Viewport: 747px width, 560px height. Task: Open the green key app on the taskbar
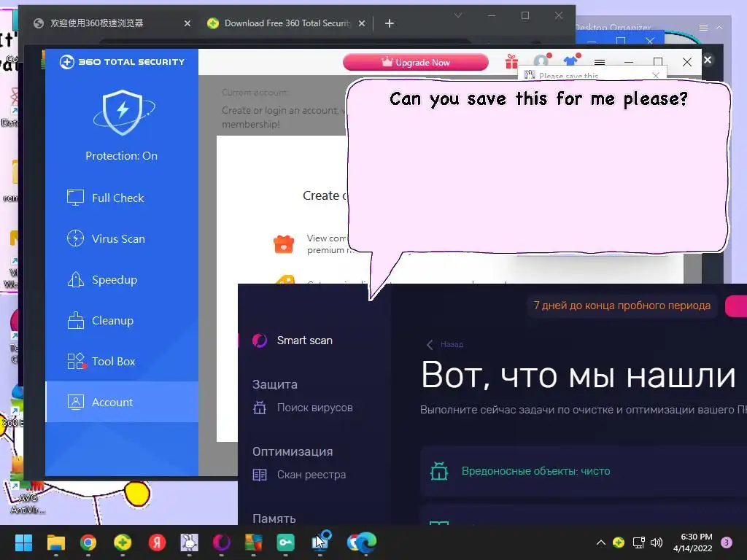[285, 542]
